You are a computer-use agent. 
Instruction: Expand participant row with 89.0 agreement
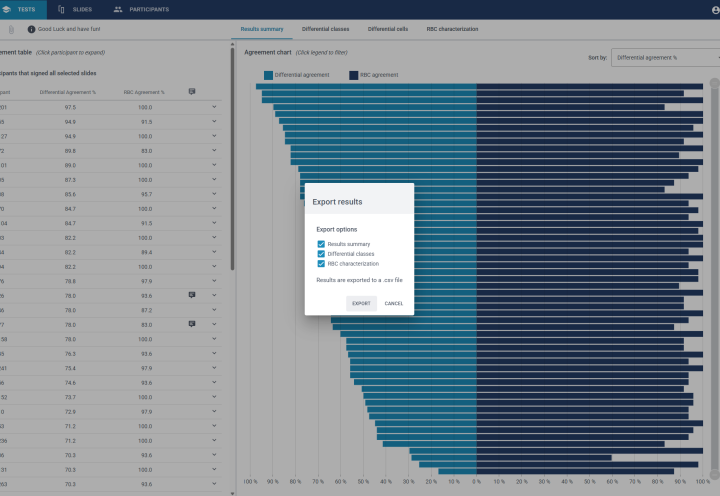click(214, 164)
